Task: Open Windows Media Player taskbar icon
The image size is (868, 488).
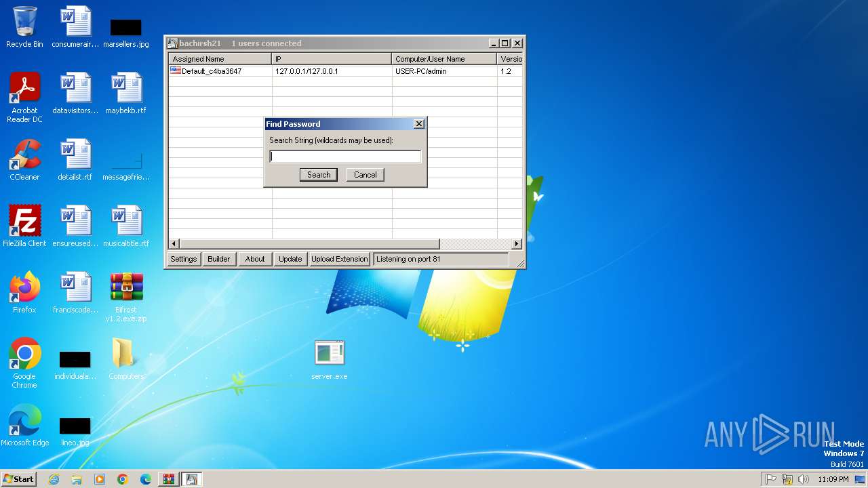Action: [x=100, y=479]
